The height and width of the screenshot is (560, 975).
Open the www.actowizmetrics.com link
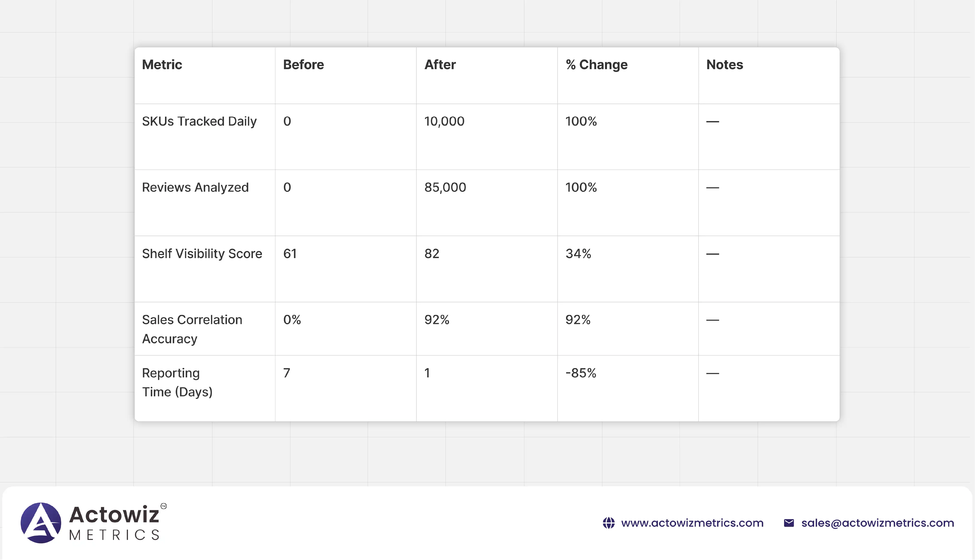692,523
